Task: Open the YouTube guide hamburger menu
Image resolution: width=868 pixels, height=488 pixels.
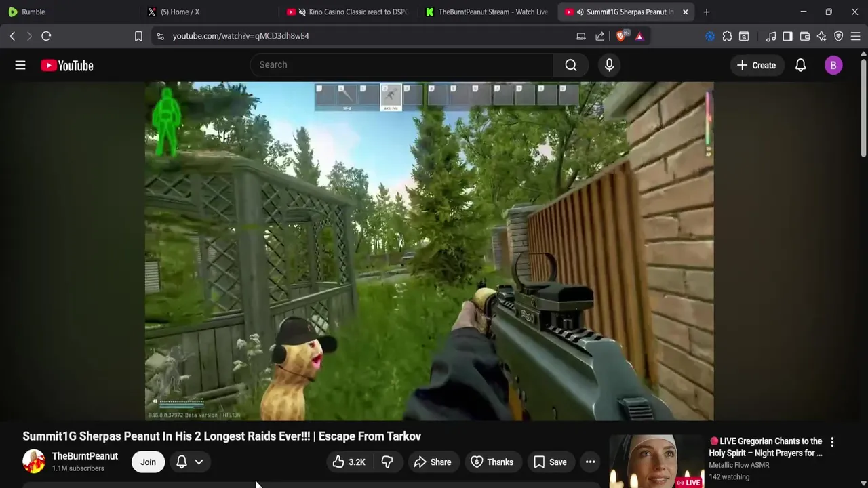Action: pos(20,65)
